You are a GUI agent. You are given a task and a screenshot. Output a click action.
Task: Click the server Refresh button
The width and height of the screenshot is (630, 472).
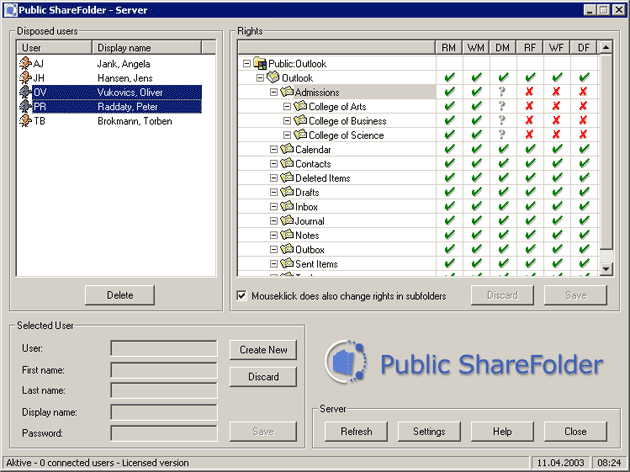[356, 432]
